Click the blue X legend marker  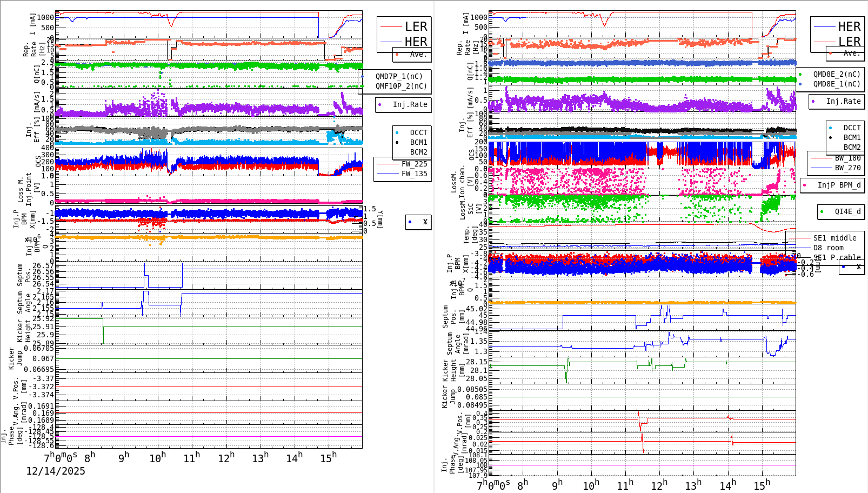pos(411,222)
